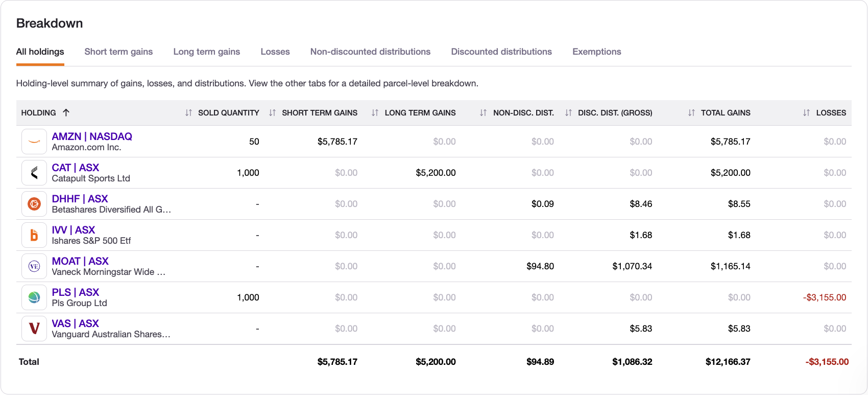Click the Catapult Sports Ltd company name
Viewport: 868px width, 395px height.
tap(91, 178)
